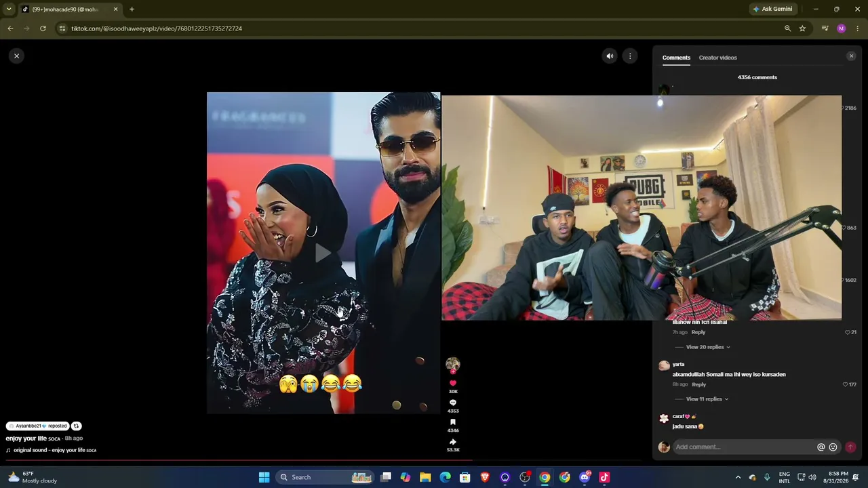This screenshot has width=868, height=488.
Task: Click the taskbar Search box
Action: pos(326,477)
